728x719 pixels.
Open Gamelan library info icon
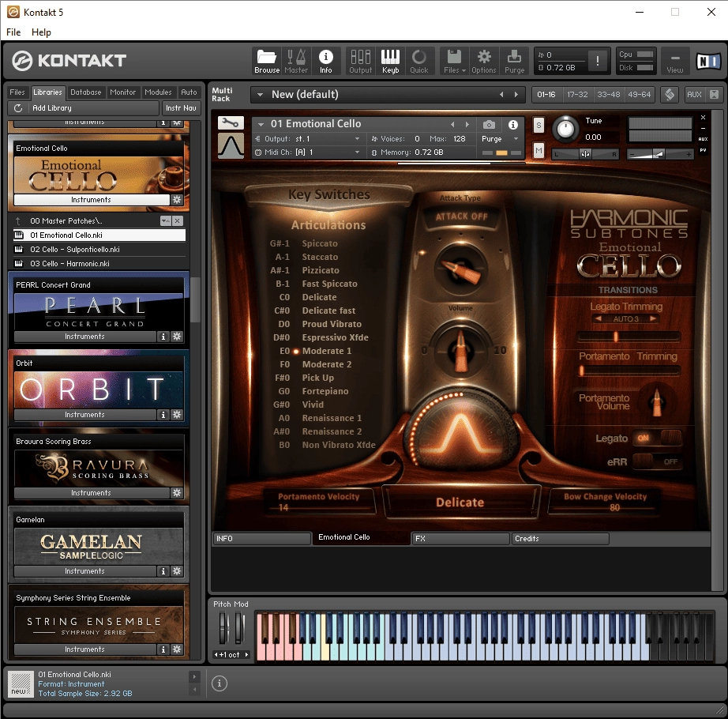click(x=163, y=570)
